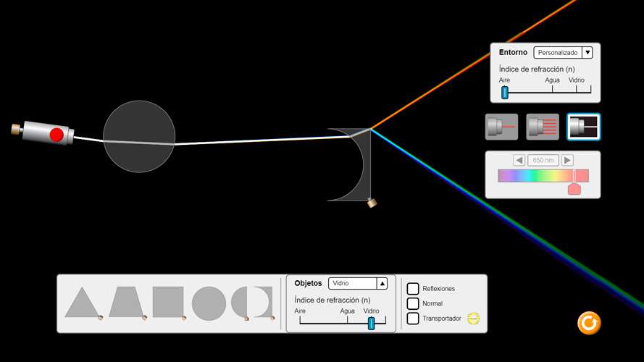Increase wavelength with right arrow

[x=567, y=160]
